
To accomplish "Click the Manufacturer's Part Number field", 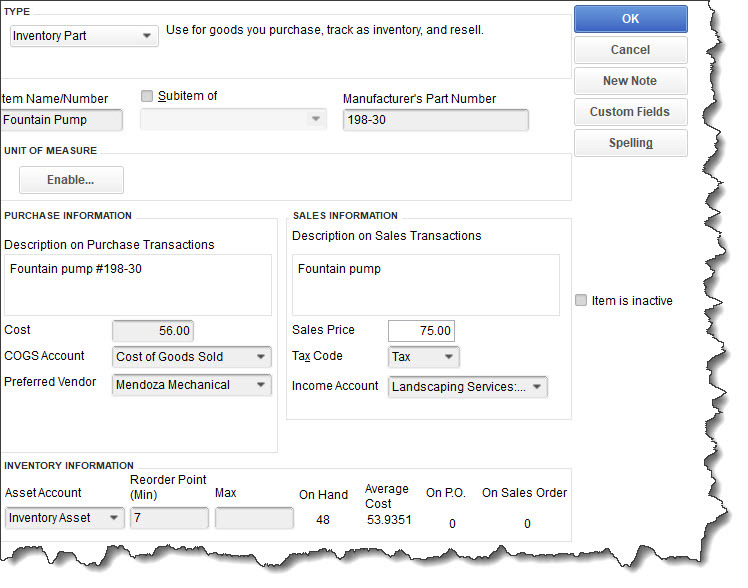I will (x=436, y=120).
